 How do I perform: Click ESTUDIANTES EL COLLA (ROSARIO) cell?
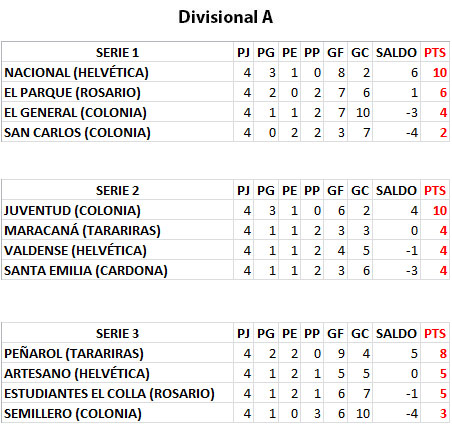[x=117, y=393]
